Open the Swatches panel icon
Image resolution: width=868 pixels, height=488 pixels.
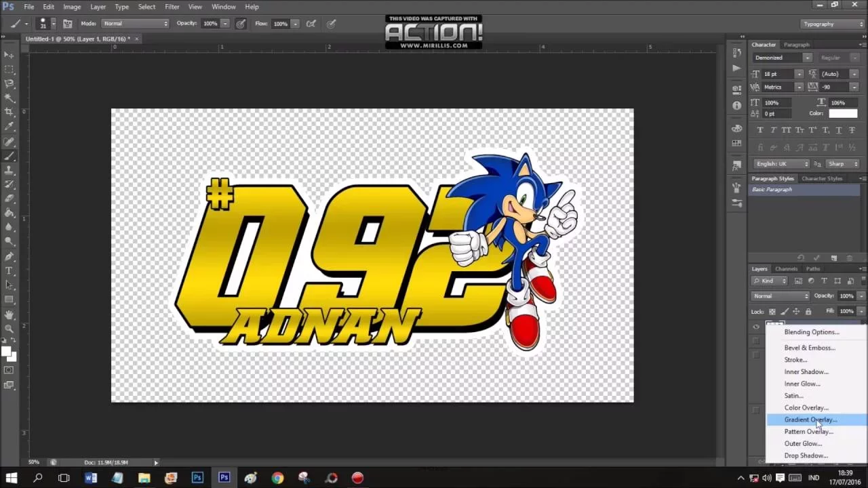coord(736,143)
